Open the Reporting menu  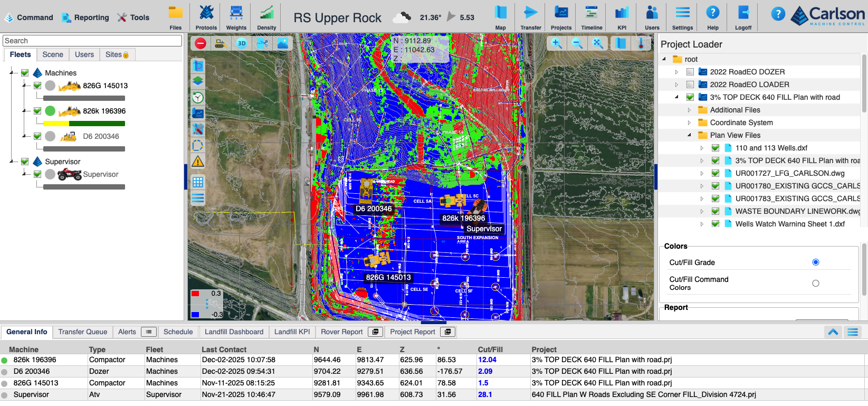pyautogui.click(x=85, y=17)
